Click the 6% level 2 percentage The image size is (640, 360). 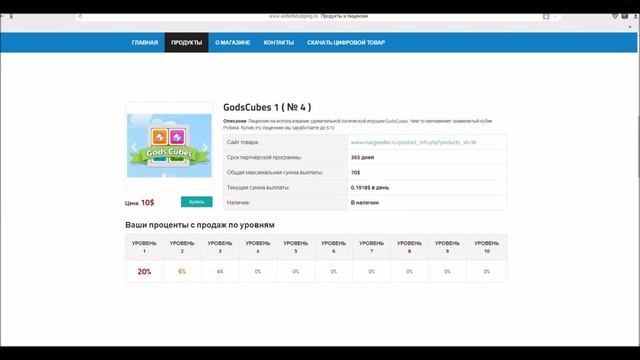(x=182, y=271)
